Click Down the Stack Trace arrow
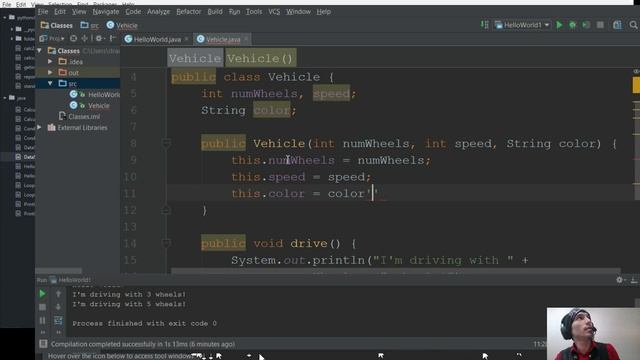This screenshot has width=640, height=360. coord(58,307)
